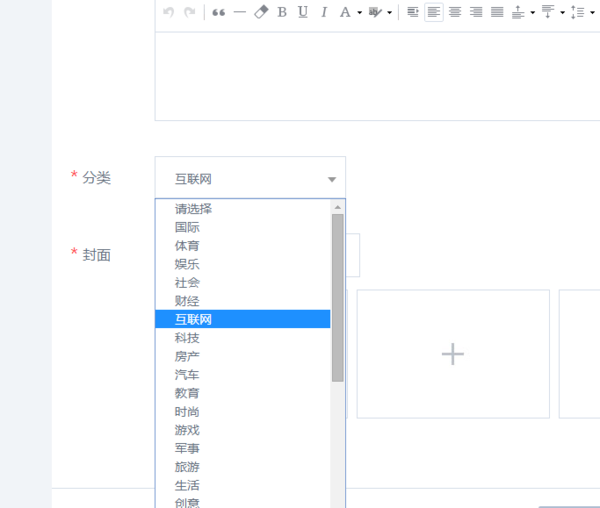Select 娱乐 from the category list
The height and width of the screenshot is (508, 600).
[243, 264]
